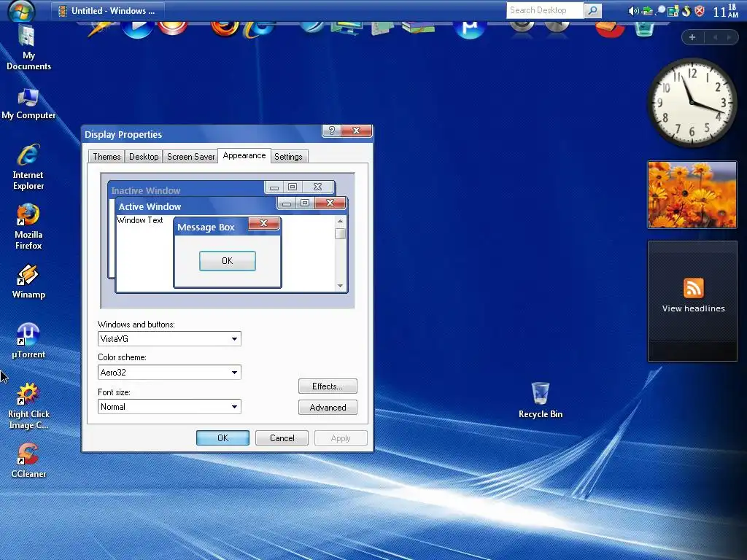The width and height of the screenshot is (747, 560).
Task: Click the Untitled Windows taskbar button
Action: pyautogui.click(x=108, y=10)
